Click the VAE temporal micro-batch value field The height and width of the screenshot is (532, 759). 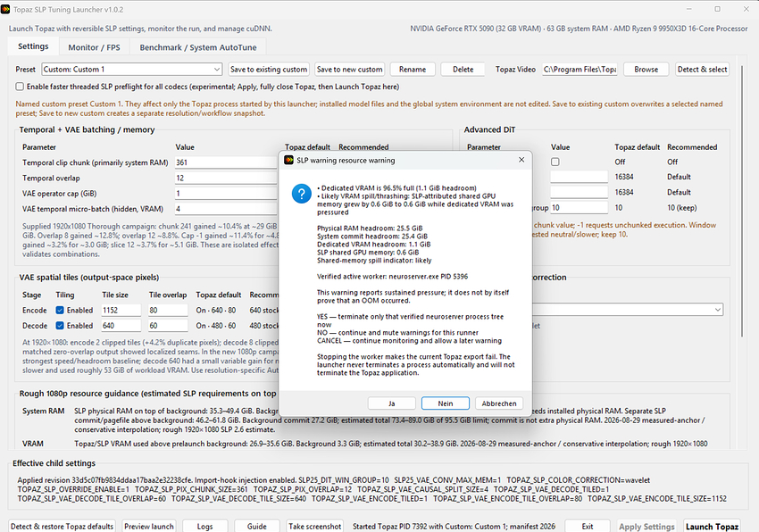tap(227, 209)
